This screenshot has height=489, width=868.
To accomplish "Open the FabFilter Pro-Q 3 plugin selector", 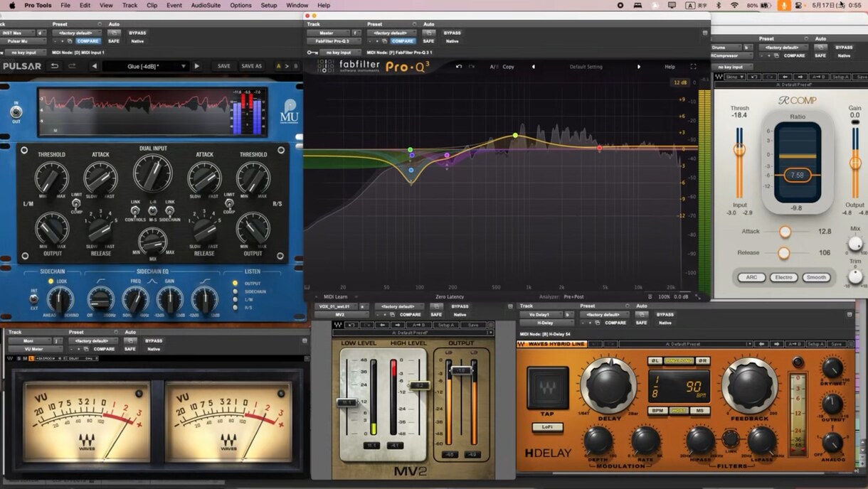I will [x=334, y=41].
